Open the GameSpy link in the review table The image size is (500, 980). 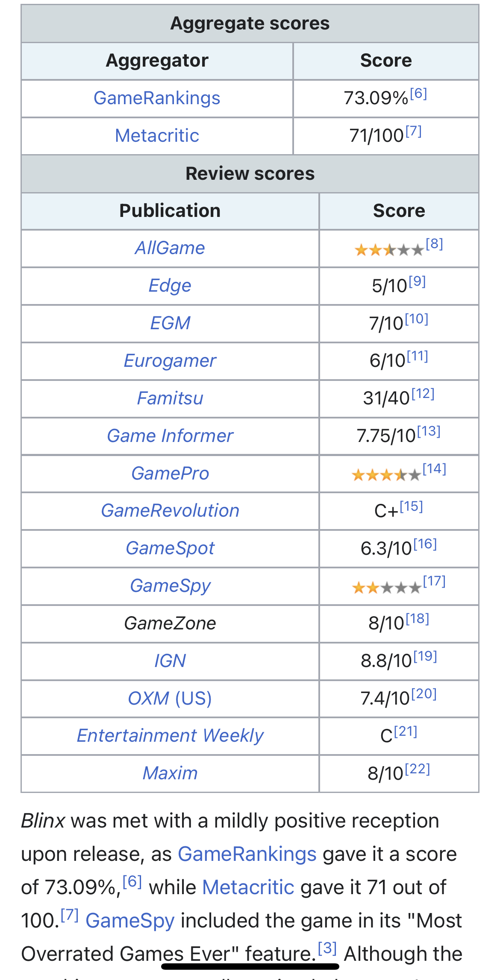(170, 586)
